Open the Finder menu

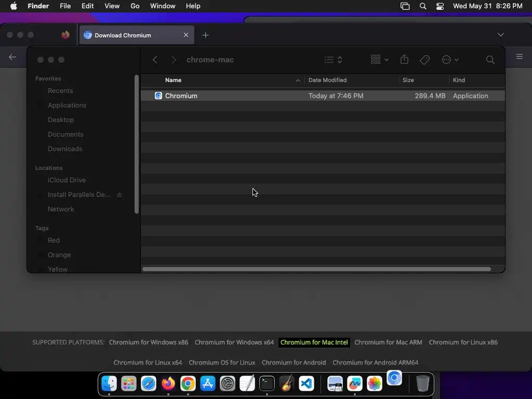pos(38,6)
